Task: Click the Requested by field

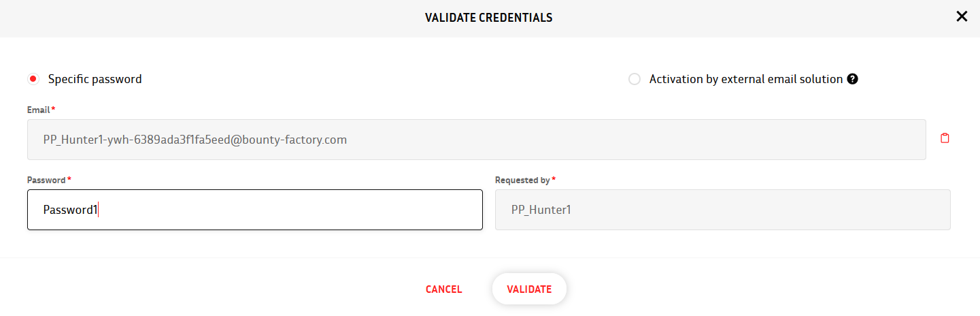Action: (723, 210)
